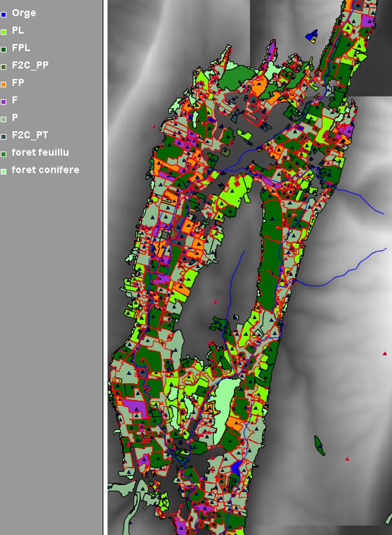Click the light green foret conifere swatch
The width and height of the screenshot is (392, 535).
(4, 171)
